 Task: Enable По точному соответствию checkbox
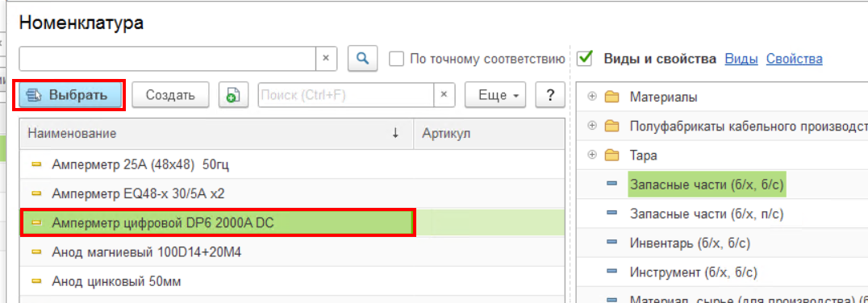pos(396,59)
